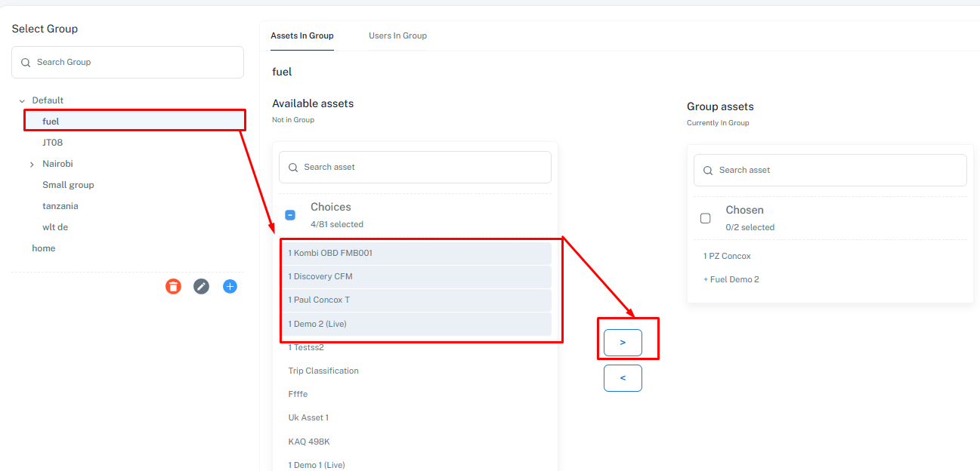980x471 pixels.
Task: Switch to Users In Group tab
Action: pos(397,35)
